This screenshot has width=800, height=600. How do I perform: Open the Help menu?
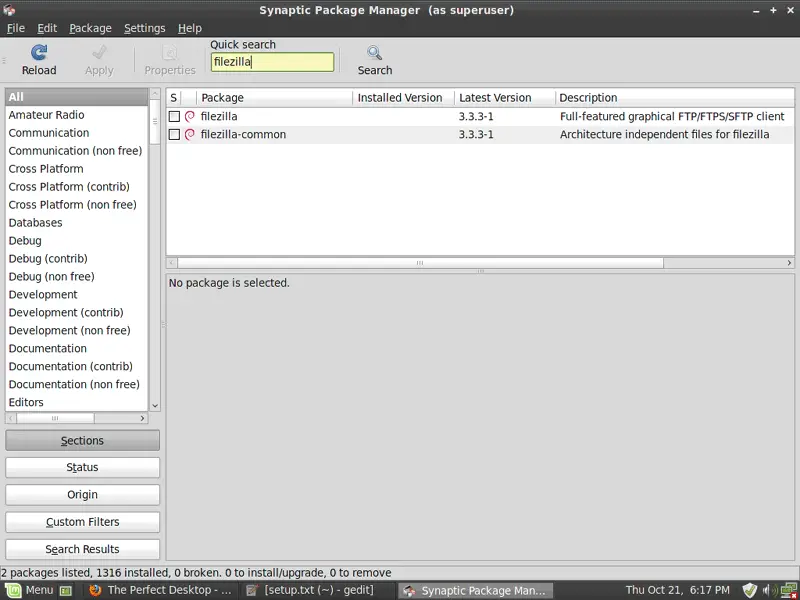coord(190,28)
